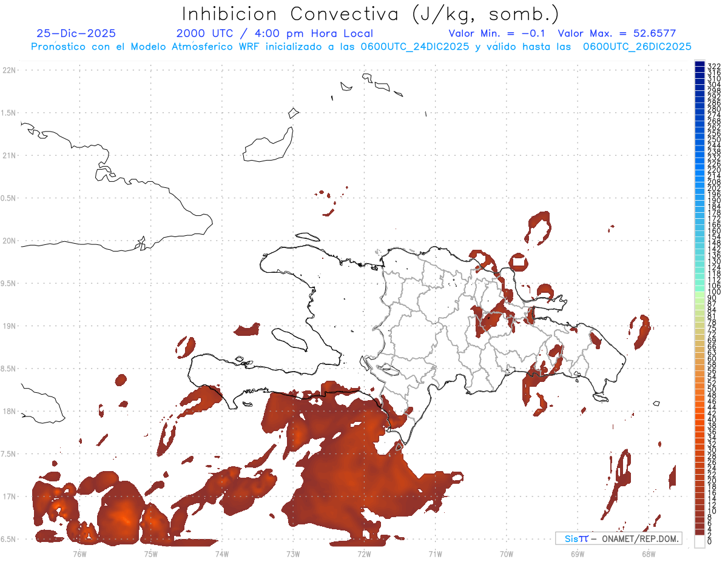
Task: Click the title "Inhibicion Convectiva (J/kg, somb.)"
Action: point(371,14)
